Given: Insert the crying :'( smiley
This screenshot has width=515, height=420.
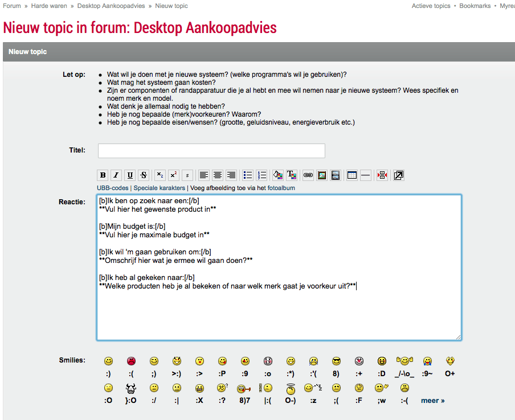Looking at the screenshot, I should point(313,361).
